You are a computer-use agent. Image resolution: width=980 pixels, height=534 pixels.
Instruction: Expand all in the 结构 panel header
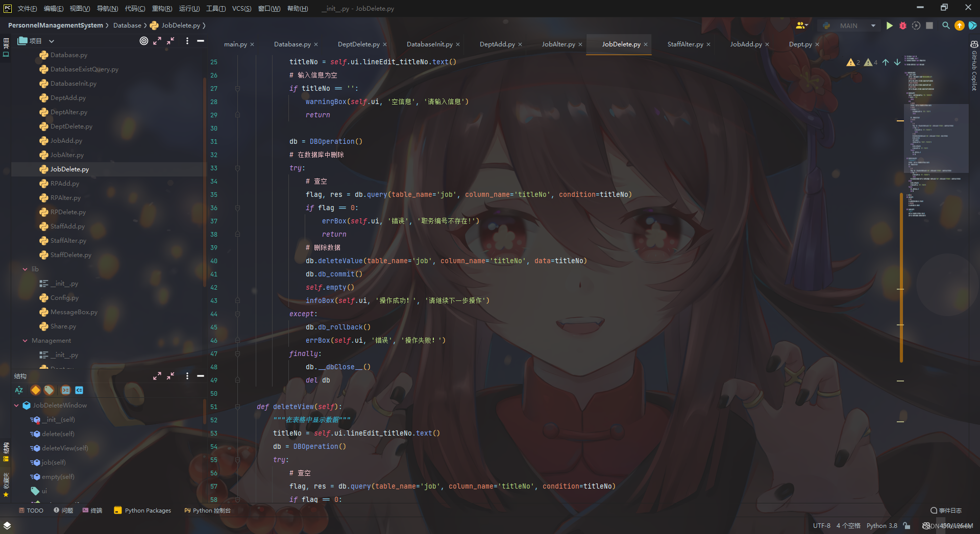point(157,376)
